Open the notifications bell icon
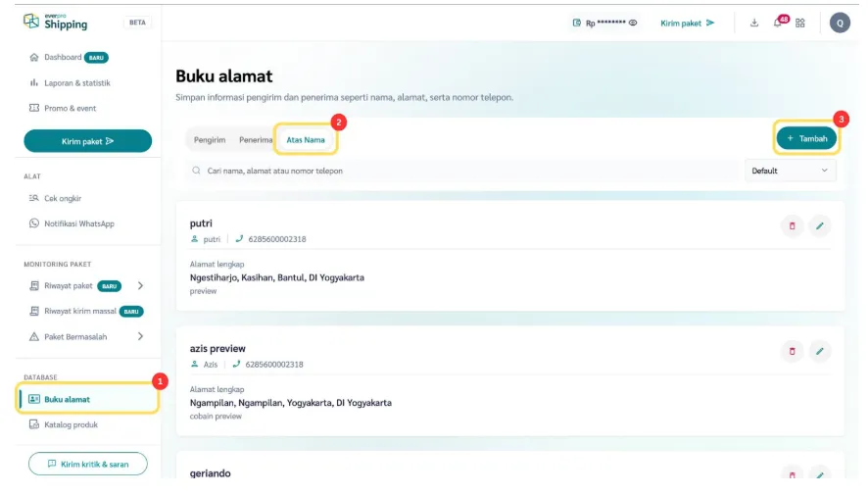This screenshot has width=868, height=495. coord(778,23)
